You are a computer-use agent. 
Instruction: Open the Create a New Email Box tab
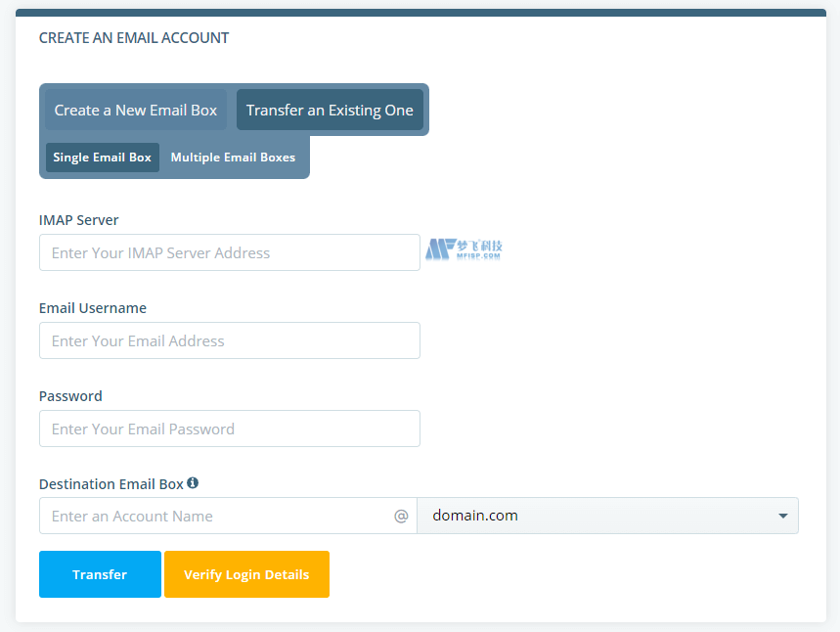coord(136,110)
